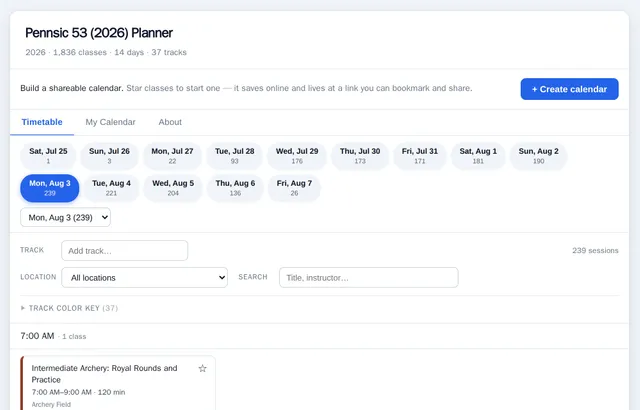Focus the Title, instructor search field
640x410 pixels.
(x=369, y=278)
